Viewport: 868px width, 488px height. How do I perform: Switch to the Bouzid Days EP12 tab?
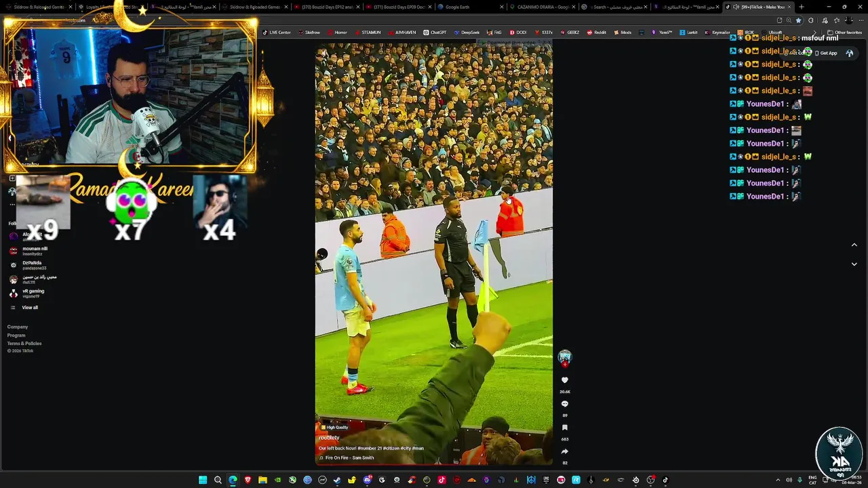click(325, 7)
